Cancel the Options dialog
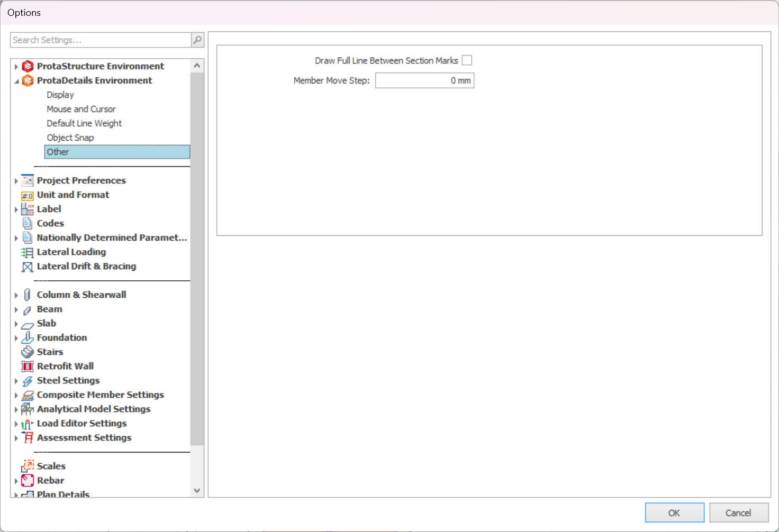779x532 pixels. click(738, 512)
